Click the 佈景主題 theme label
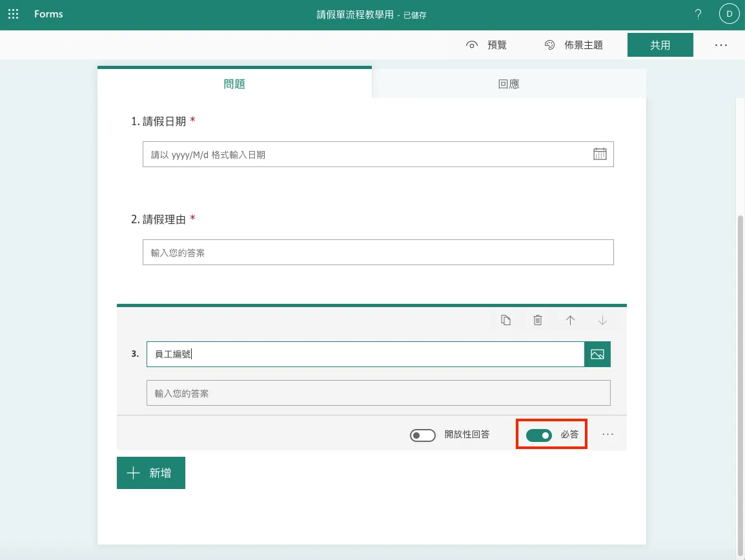 coord(584,45)
